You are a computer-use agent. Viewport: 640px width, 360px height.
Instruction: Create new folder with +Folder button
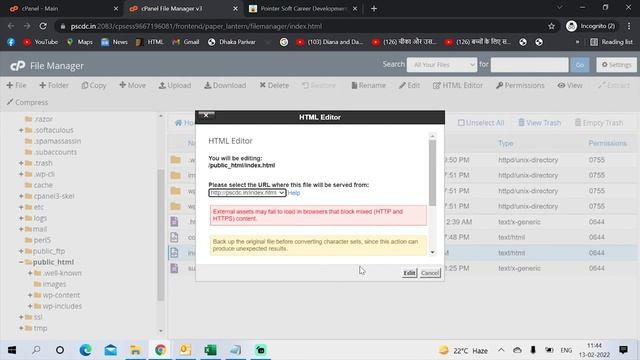[54, 85]
